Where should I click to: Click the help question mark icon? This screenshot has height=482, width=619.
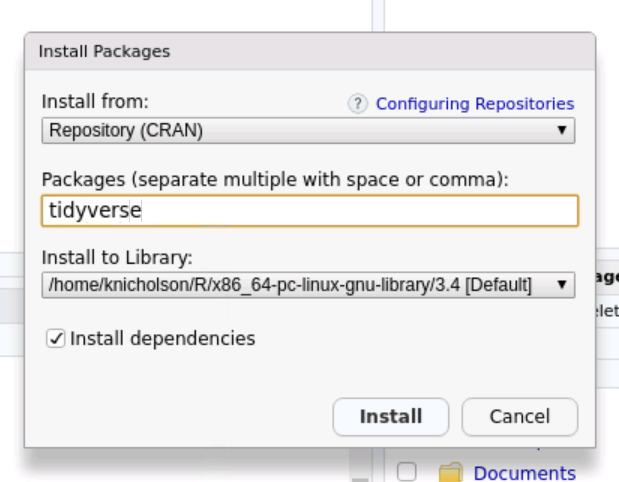pyautogui.click(x=358, y=104)
